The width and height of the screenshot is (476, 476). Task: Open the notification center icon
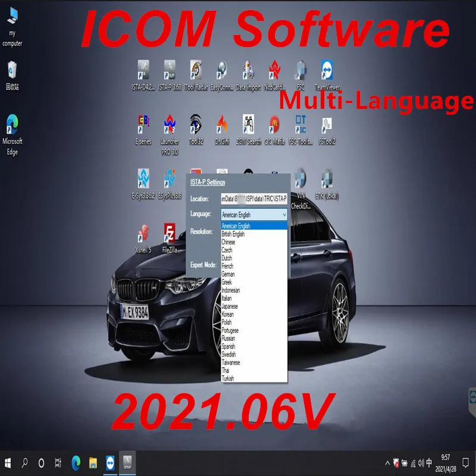[x=465, y=464]
